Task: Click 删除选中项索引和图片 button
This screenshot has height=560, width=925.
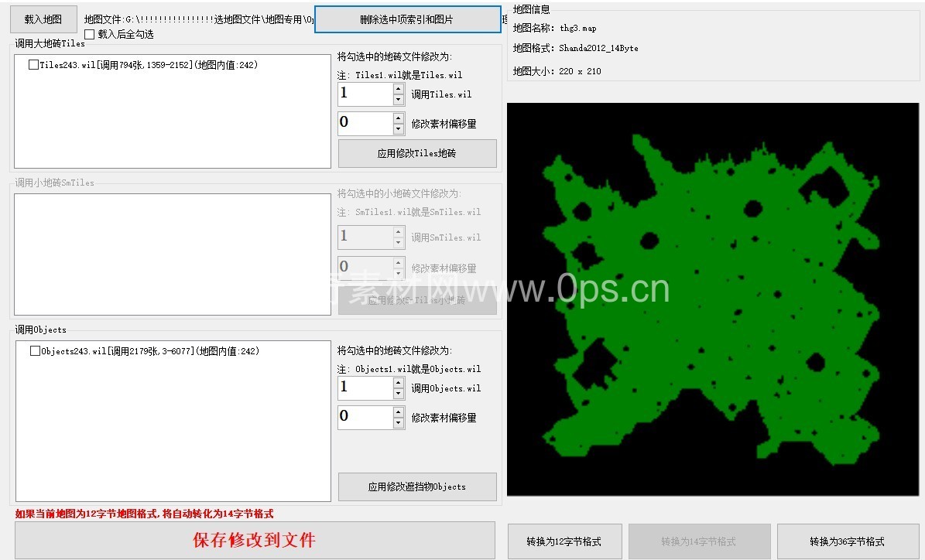Action: coord(407,19)
